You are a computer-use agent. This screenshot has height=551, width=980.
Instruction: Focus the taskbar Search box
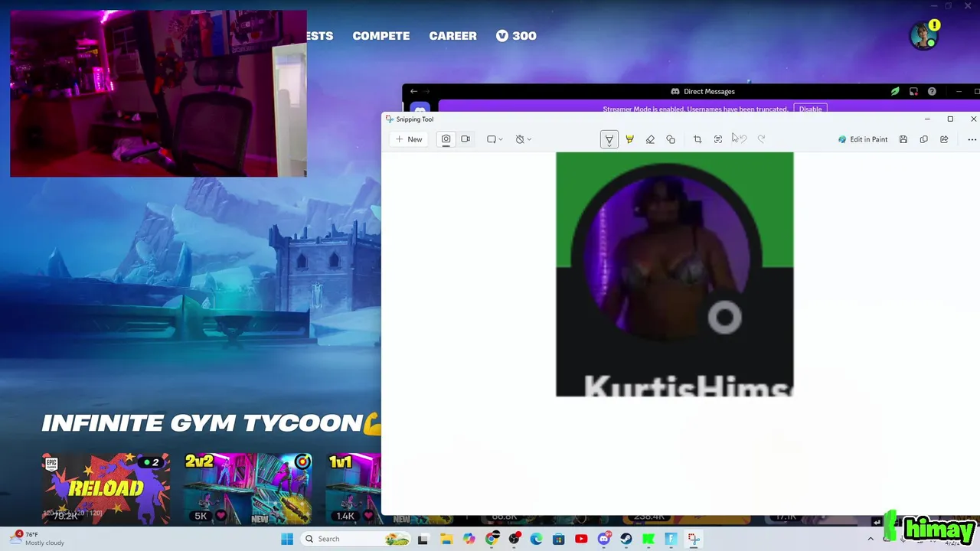click(x=356, y=539)
